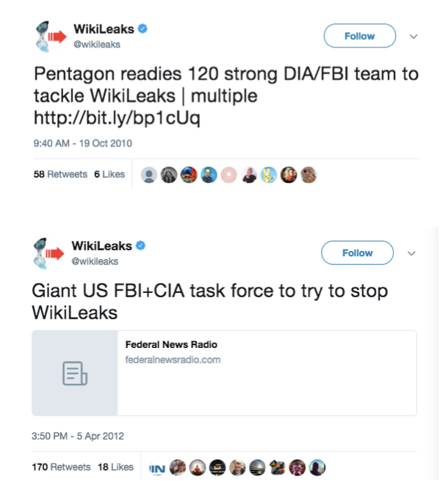Open the default gray silhouette retweeter avatar
The image size is (448, 494).
149,175
